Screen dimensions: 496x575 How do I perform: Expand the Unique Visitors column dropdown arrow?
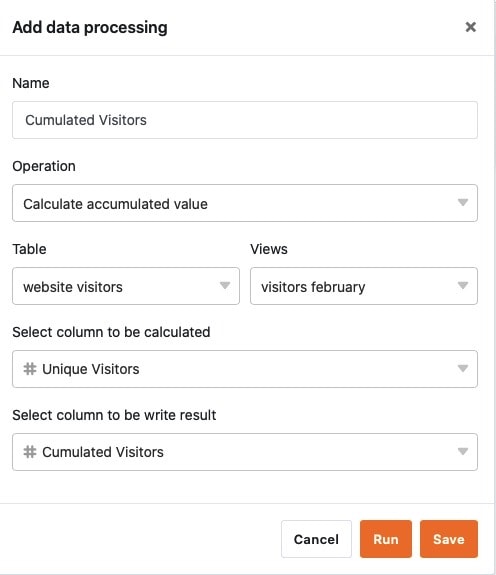[463, 368]
